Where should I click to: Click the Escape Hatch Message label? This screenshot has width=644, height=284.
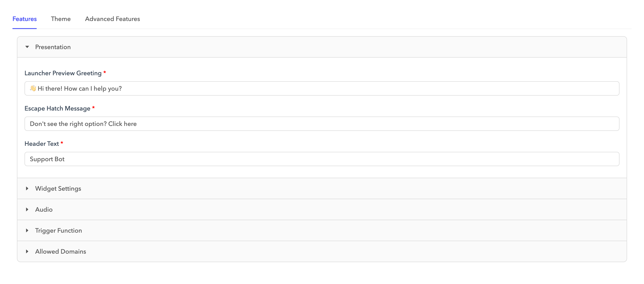57,108
